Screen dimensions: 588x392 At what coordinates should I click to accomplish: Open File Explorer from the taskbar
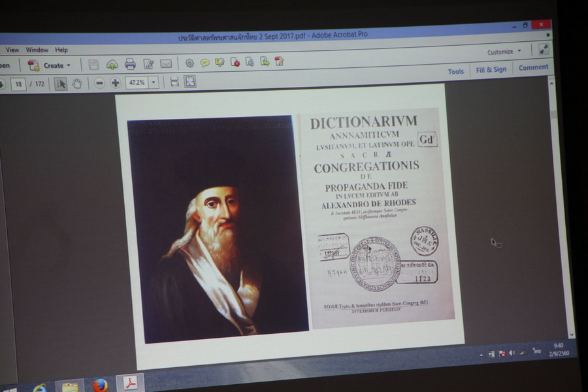tap(70, 386)
